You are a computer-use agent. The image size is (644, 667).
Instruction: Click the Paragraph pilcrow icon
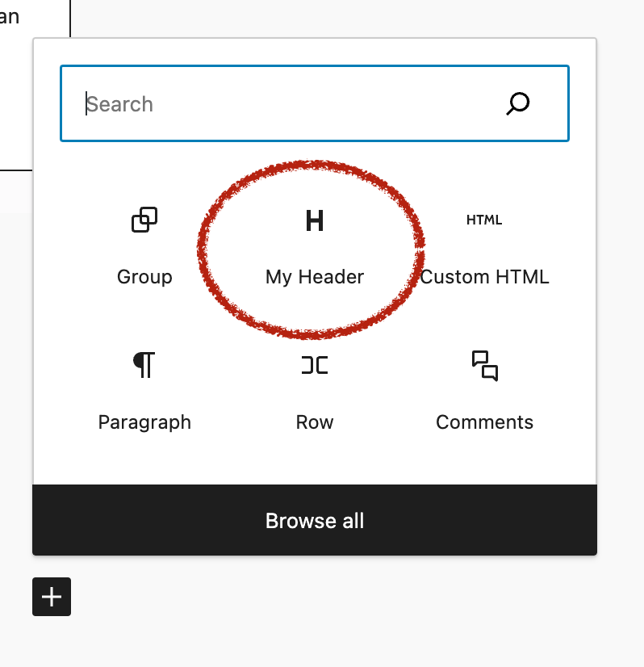144,365
